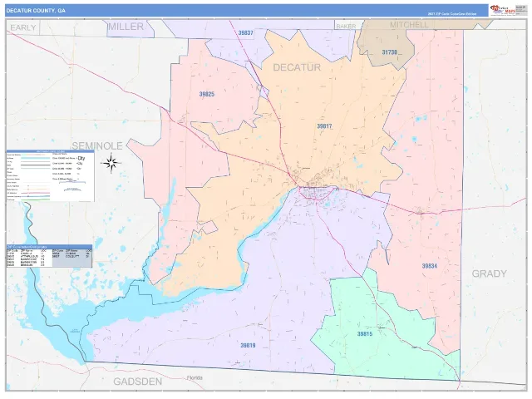Screen dimensions: 532x399
Task: Click the MILLER county label
Action: [x=126, y=27]
